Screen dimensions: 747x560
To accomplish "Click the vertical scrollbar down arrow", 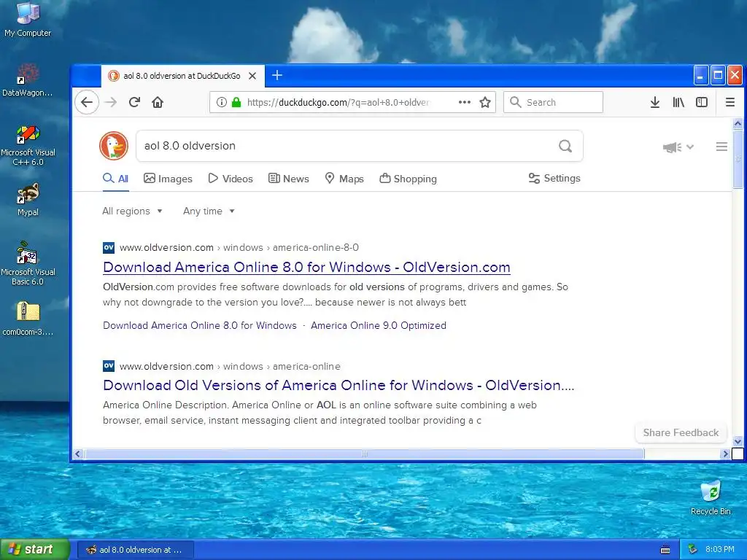I will (x=738, y=442).
